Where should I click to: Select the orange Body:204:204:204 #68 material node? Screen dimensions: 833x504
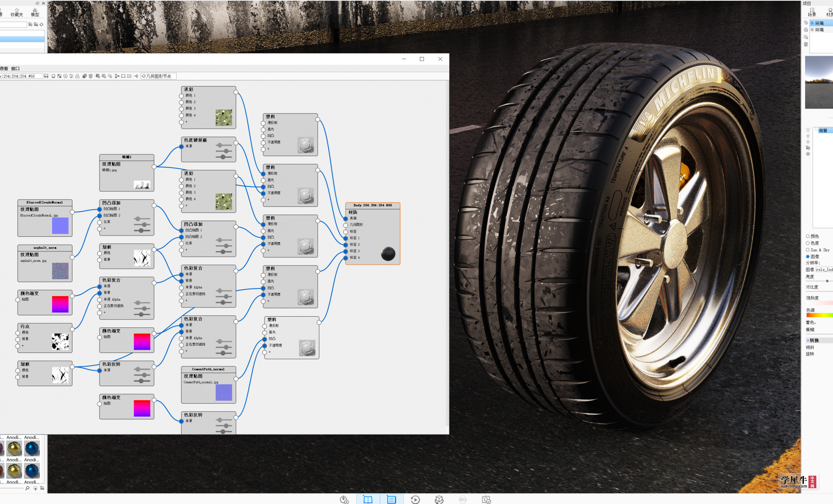point(373,233)
